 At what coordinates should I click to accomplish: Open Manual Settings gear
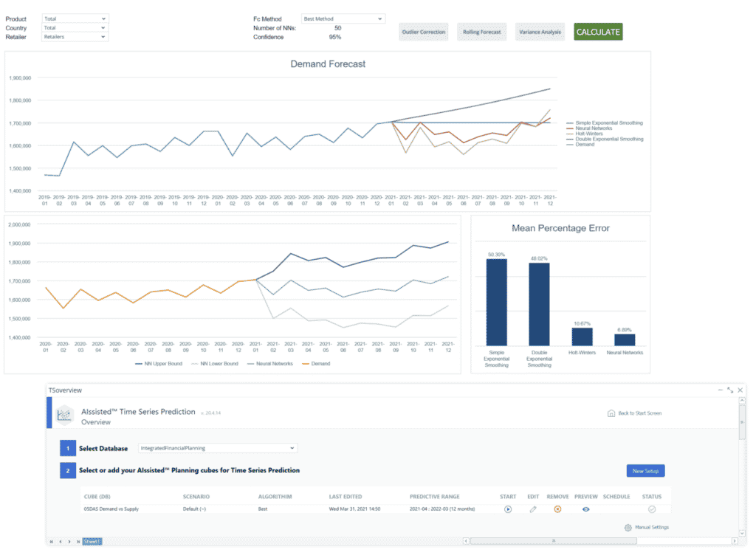click(x=628, y=528)
